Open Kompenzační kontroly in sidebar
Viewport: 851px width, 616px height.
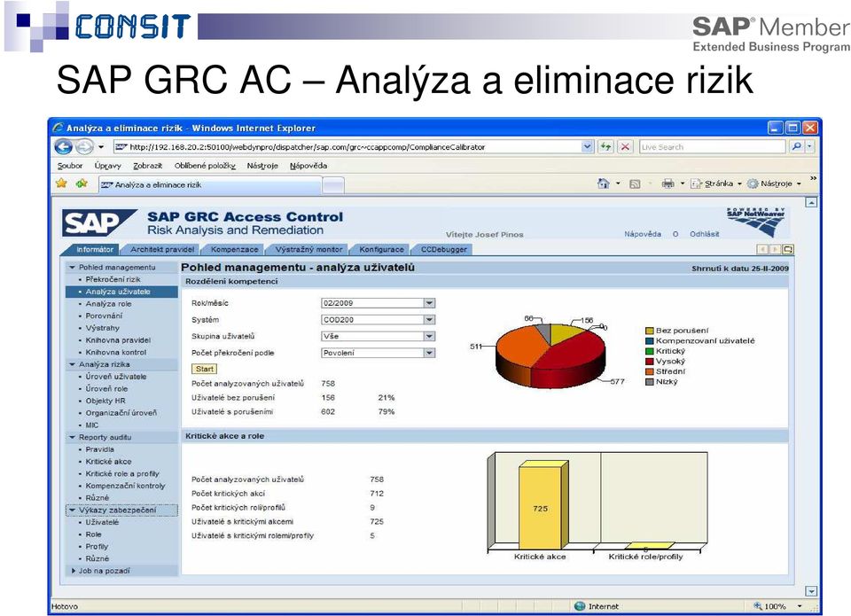click(x=125, y=486)
